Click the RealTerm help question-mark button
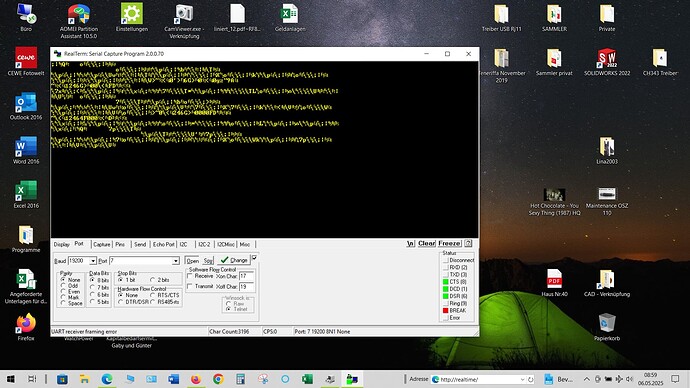690x388 pixels. 468,243
